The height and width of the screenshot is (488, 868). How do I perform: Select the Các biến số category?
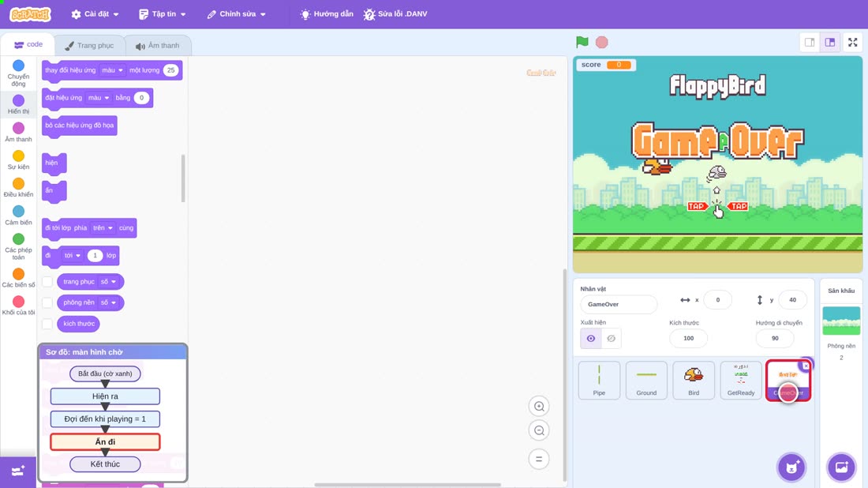click(x=18, y=278)
